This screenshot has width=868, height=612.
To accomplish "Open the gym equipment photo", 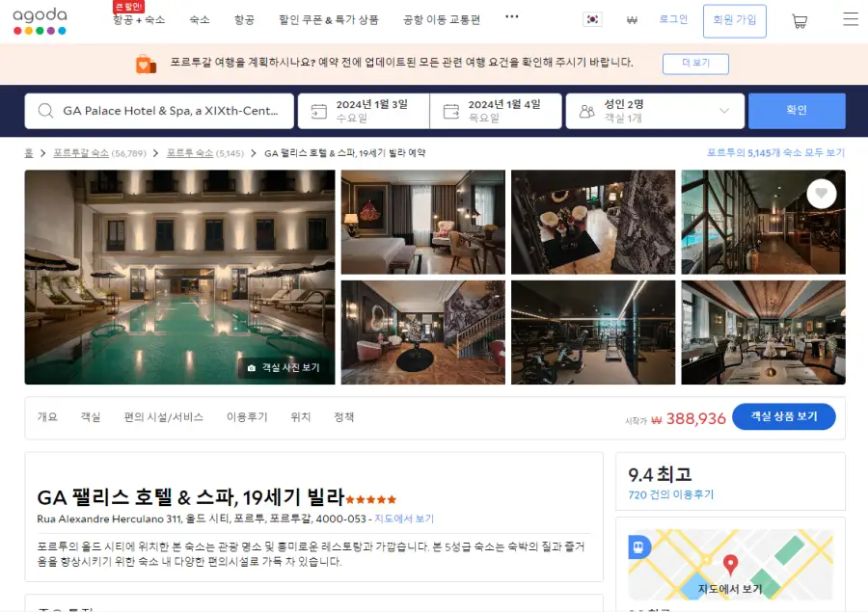I will click(593, 332).
